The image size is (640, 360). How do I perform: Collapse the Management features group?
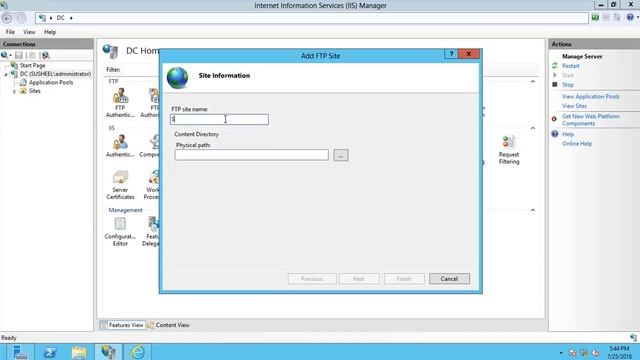533,210
